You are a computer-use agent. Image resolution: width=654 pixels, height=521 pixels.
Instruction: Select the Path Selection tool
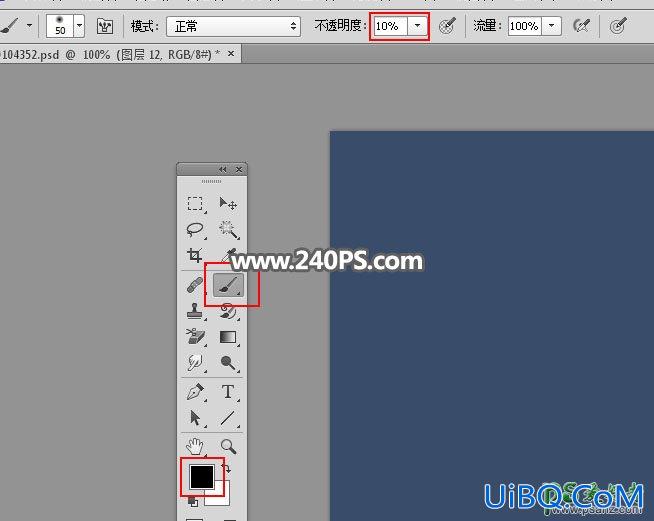(195, 418)
